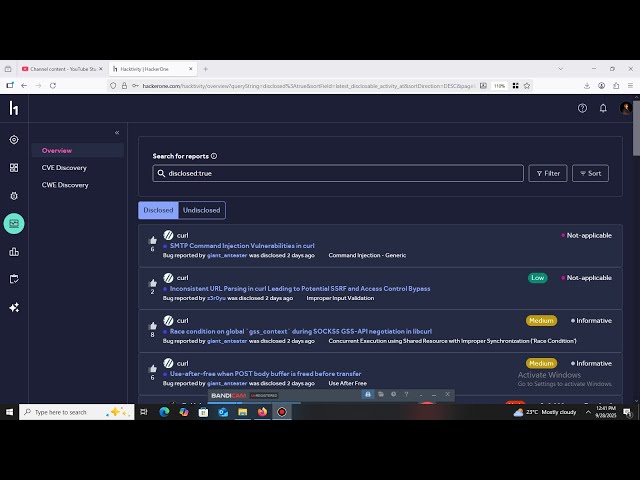Image resolution: width=640 pixels, height=480 pixels.
Task: Click the Windows taskbar search box
Action: coord(77,412)
